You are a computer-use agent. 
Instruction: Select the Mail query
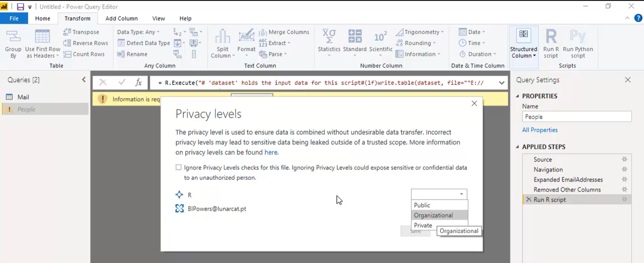[x=45, y=97]
